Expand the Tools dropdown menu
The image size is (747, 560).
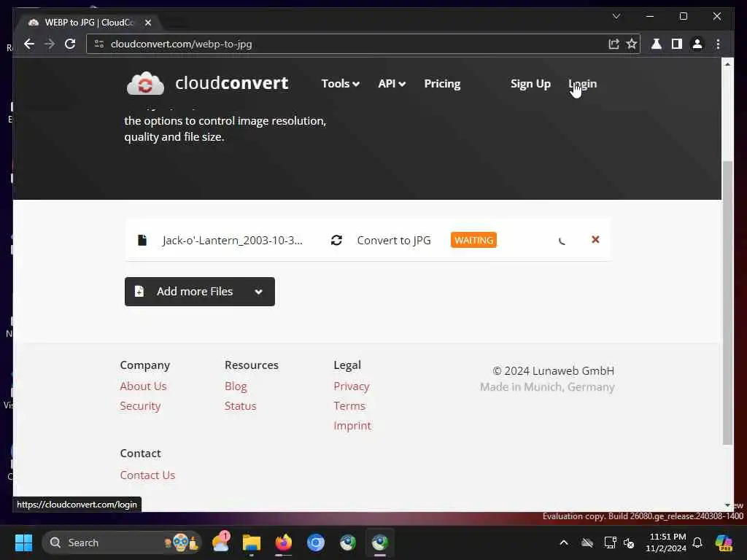point(340,84)
